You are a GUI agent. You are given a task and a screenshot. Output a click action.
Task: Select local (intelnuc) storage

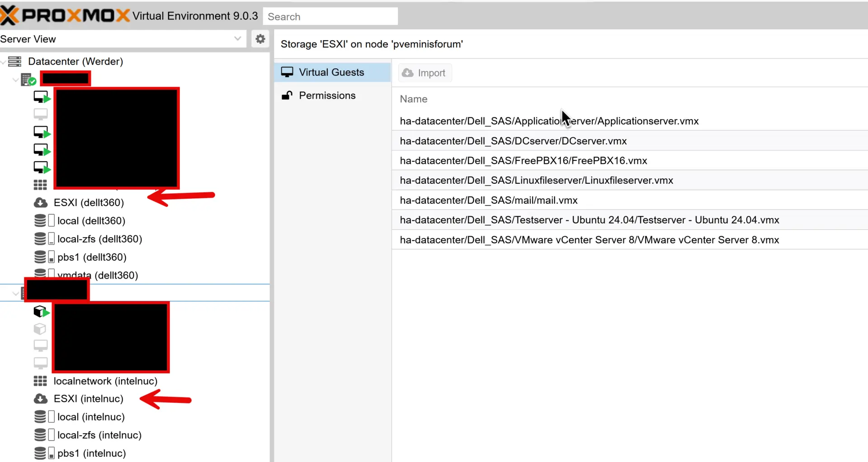[x=91, y=417]
